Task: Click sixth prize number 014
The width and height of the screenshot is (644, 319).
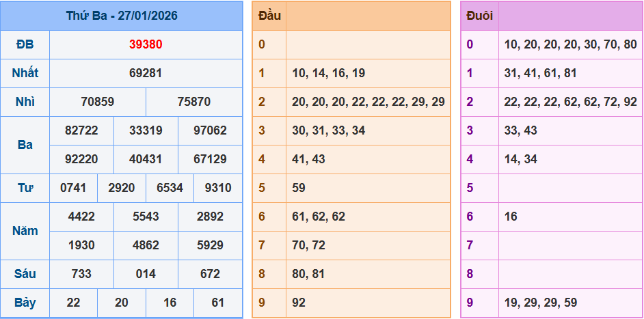Action: pyautogui.click(x=146, y=274)
